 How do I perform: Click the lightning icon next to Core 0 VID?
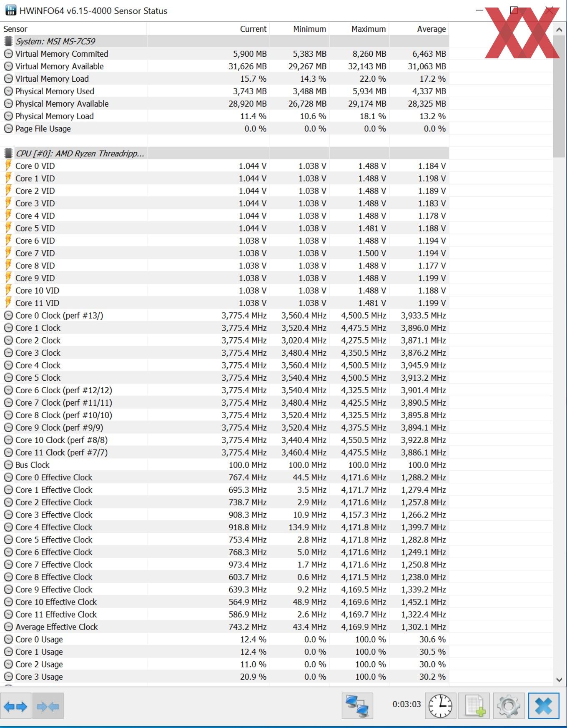pyautogui.click(x=8, y=166)
